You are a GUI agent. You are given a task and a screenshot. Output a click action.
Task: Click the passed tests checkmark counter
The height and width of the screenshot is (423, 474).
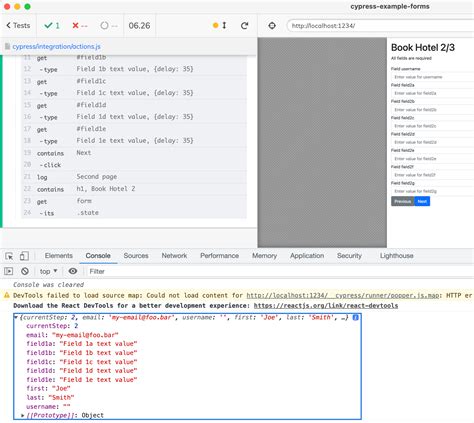tap(52, 26)
